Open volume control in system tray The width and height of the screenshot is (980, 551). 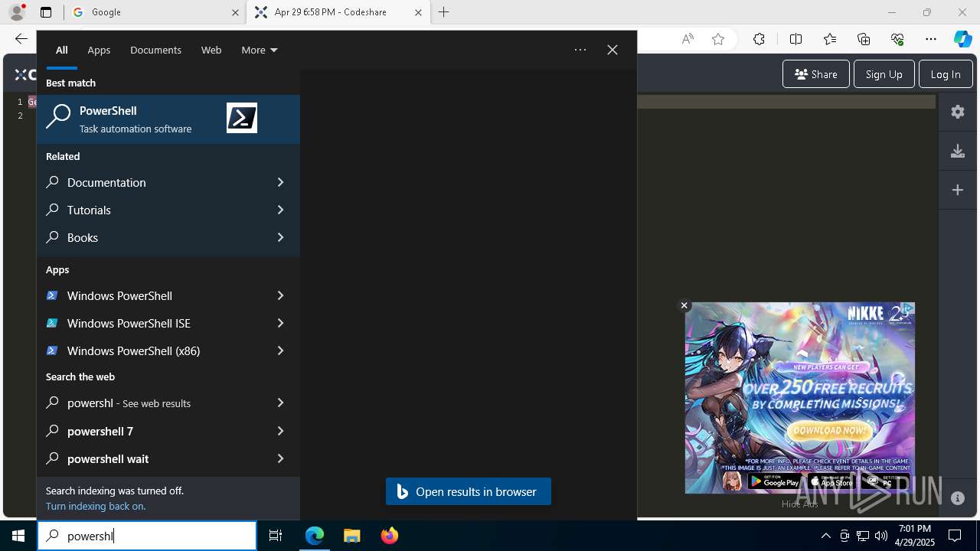coord(881,536)
